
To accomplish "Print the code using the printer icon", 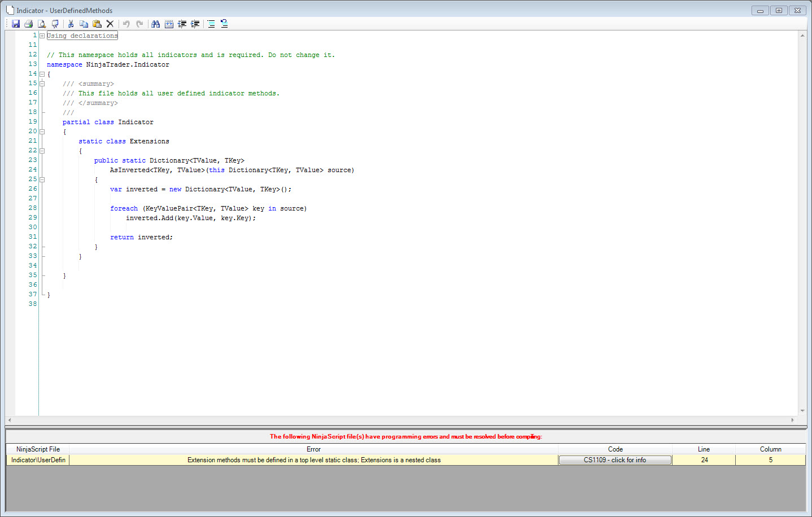I will (29, 24).
